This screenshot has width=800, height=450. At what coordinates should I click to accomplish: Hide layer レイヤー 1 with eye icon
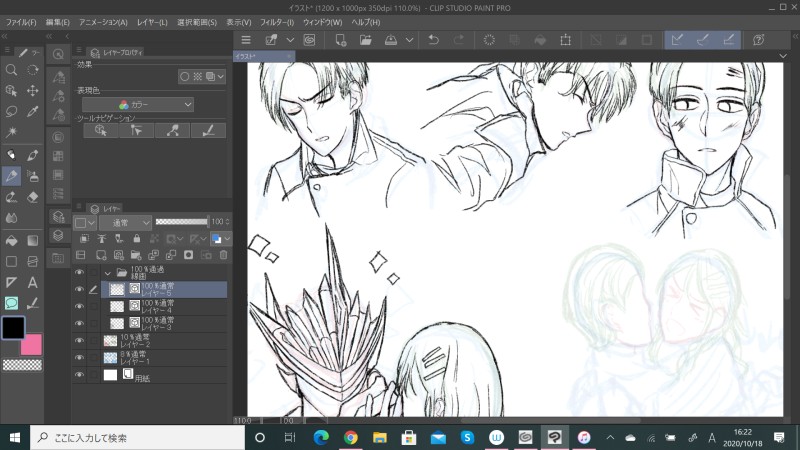tap(79, 358)
